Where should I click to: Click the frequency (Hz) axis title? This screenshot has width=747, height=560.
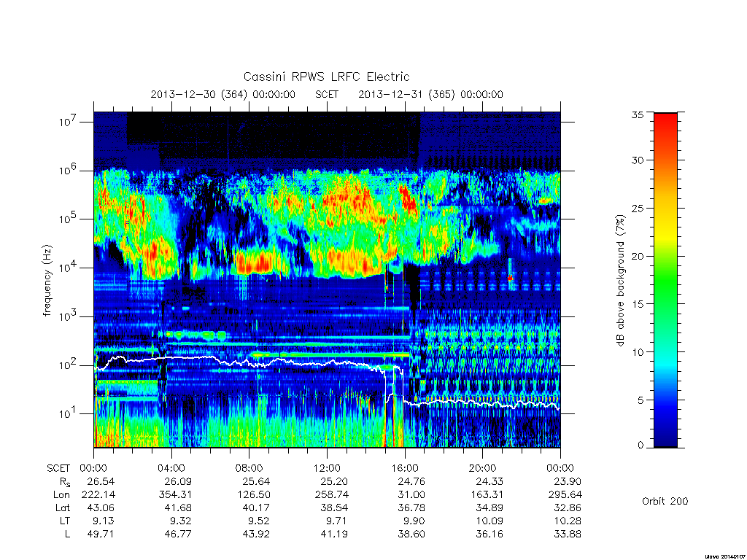[47, 281]
